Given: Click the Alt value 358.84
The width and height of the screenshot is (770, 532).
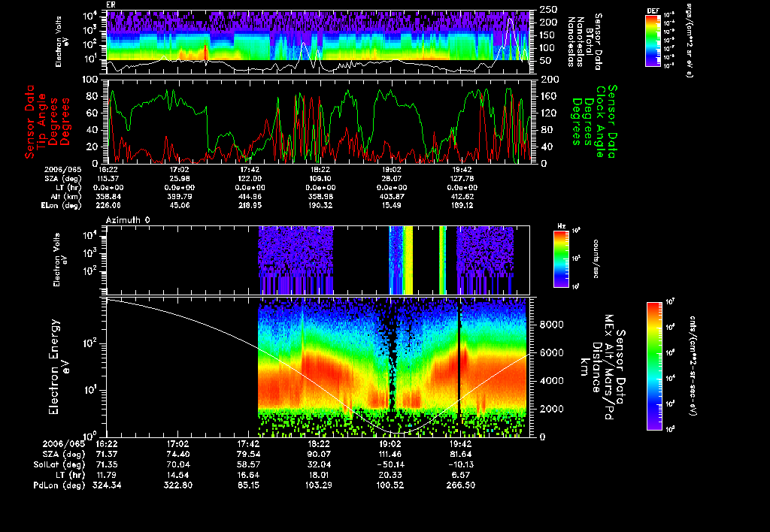Looking at the screenshot, I should (x=108, y=196).
